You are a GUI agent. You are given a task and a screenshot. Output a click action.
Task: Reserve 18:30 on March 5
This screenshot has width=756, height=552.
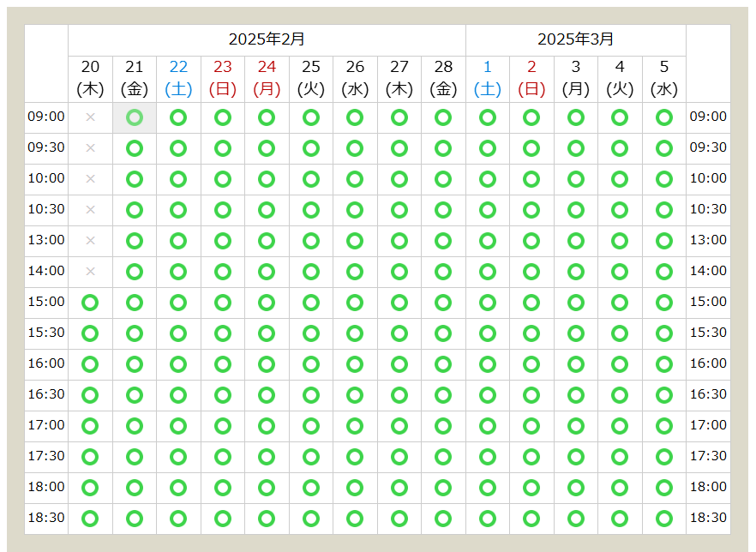pyautogui.click(x=663, y=519)
